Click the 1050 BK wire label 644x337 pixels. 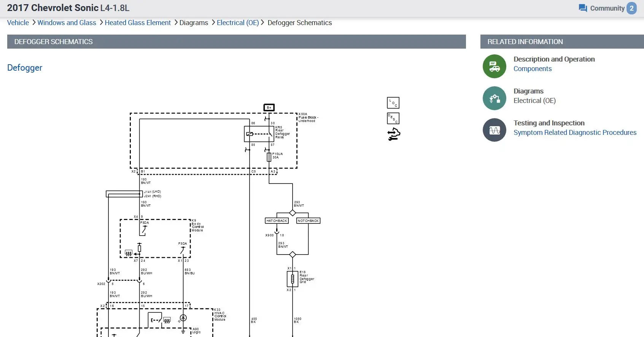click(297, 320)
